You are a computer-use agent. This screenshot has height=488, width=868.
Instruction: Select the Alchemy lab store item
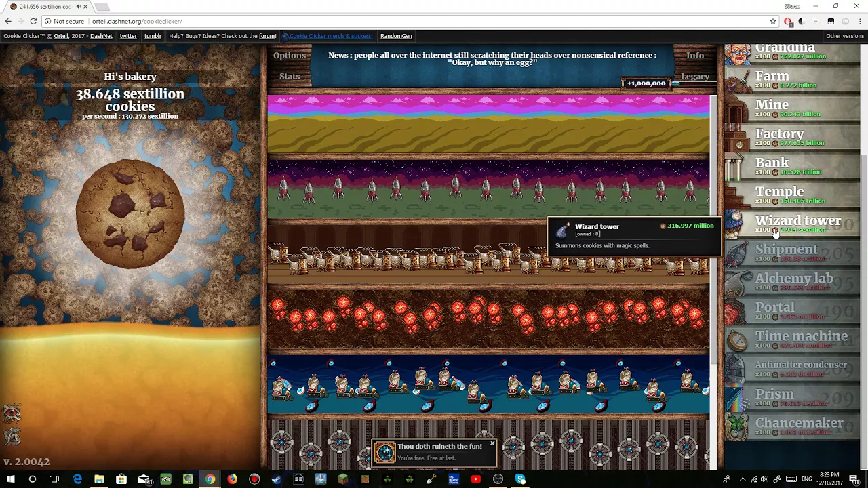(792, 283)
